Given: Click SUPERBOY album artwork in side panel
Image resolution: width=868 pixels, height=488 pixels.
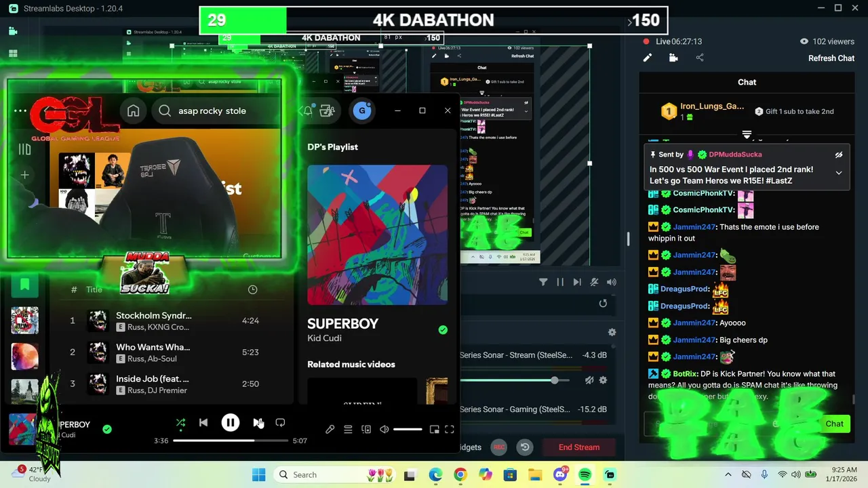Looking at the screenshot, I should click(377, 235).
